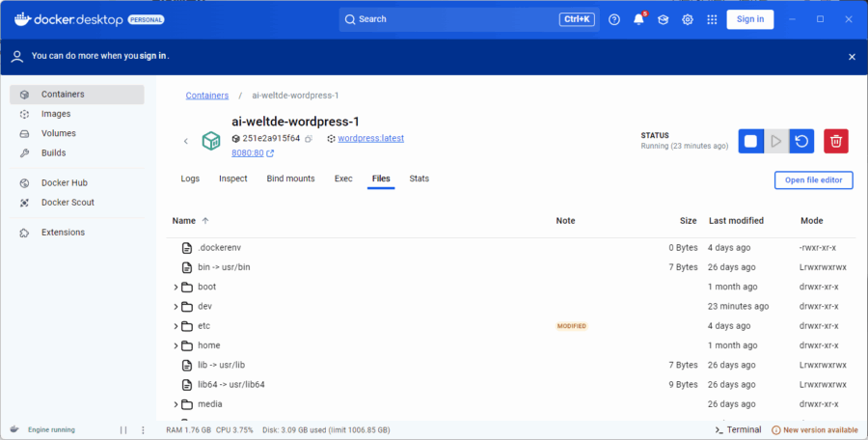Expand the dev folder
This screenshot has height=440, width=868.
pyautogui.click(x=176, y=307)
